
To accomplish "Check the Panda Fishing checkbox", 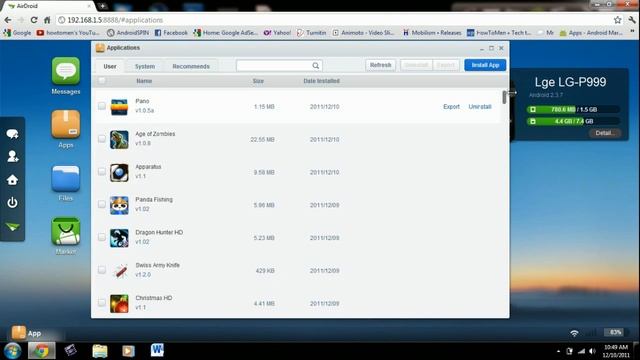I will (102, 204).
